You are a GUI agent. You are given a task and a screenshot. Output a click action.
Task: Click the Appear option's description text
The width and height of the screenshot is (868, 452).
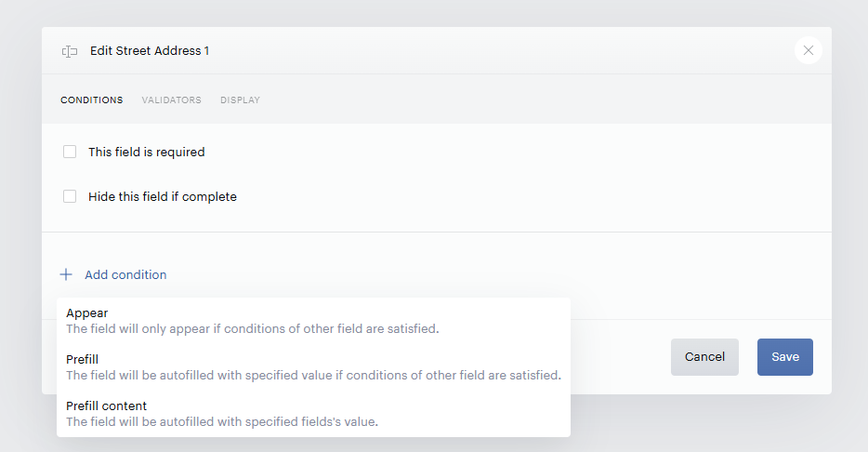click(253, 329)
